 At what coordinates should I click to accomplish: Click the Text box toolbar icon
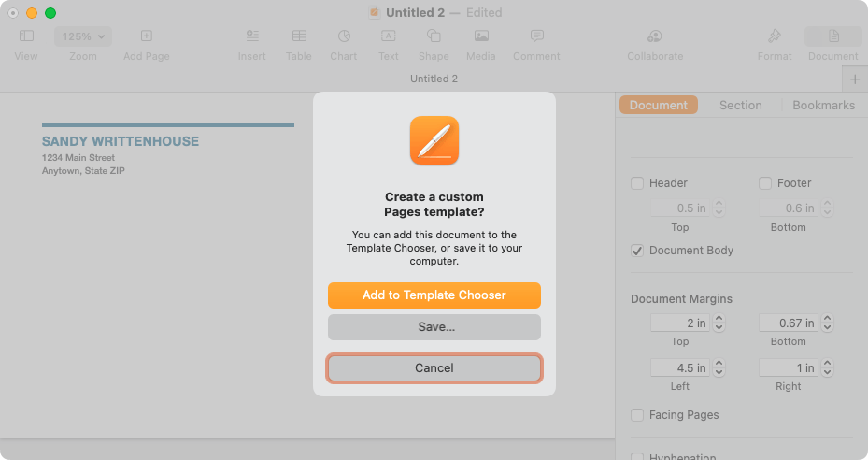388,36
